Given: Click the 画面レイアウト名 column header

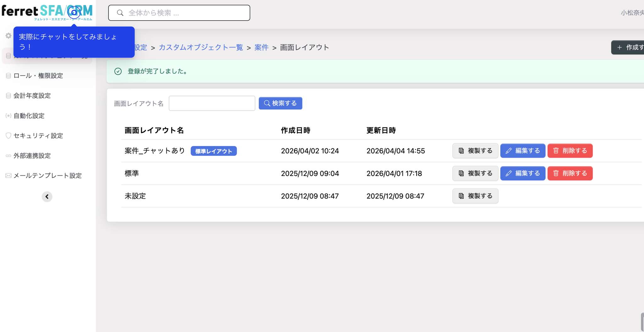Looking at the screenshot, I should pos(154,130).
